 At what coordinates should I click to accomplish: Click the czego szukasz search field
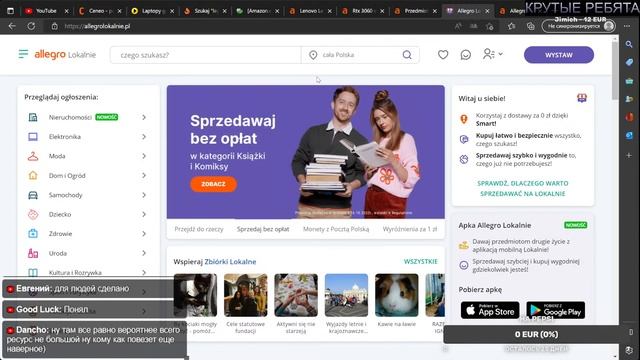[205, 55]
